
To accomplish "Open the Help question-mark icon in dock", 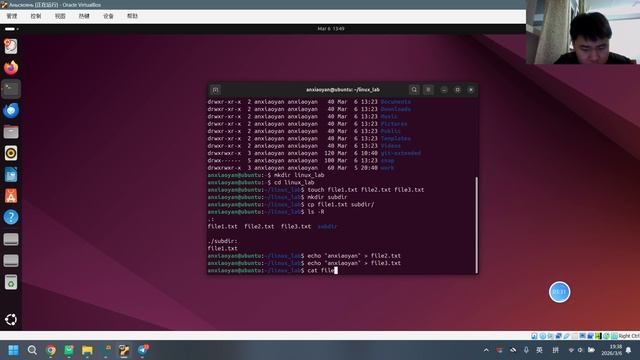I will click(x=11, y=217).
